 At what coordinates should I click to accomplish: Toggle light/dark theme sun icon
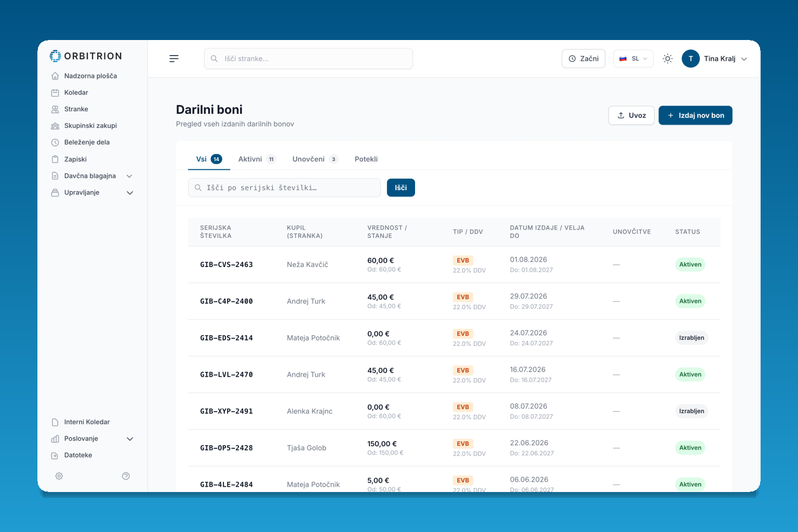668,59
